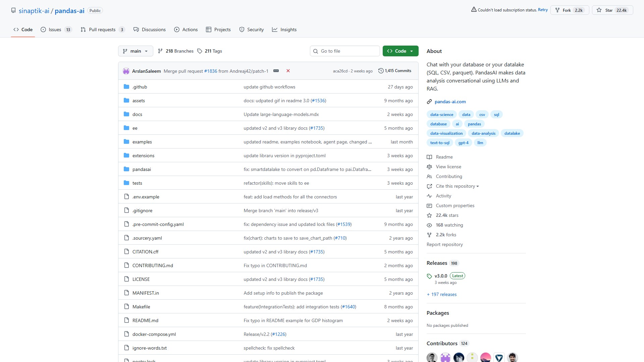Image resolution: width=644 pixels, height=362 pixels.
Task: Open the + 197 releases link
Action: point(442,294)
